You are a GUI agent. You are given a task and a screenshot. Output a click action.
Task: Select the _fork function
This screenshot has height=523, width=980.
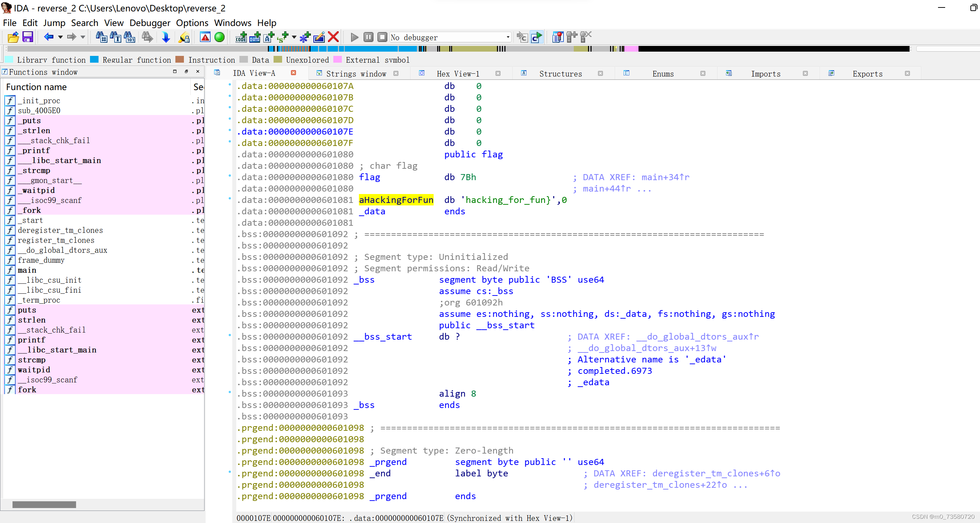click(x=30, y=210)
